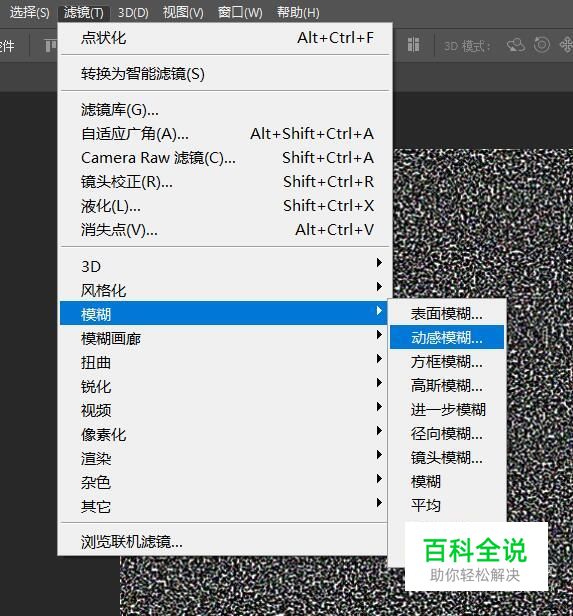Choose 浏览联机滤镜...
Viewport: 573px width, 616px height.
pyautogui.click(x=223, y=542)
